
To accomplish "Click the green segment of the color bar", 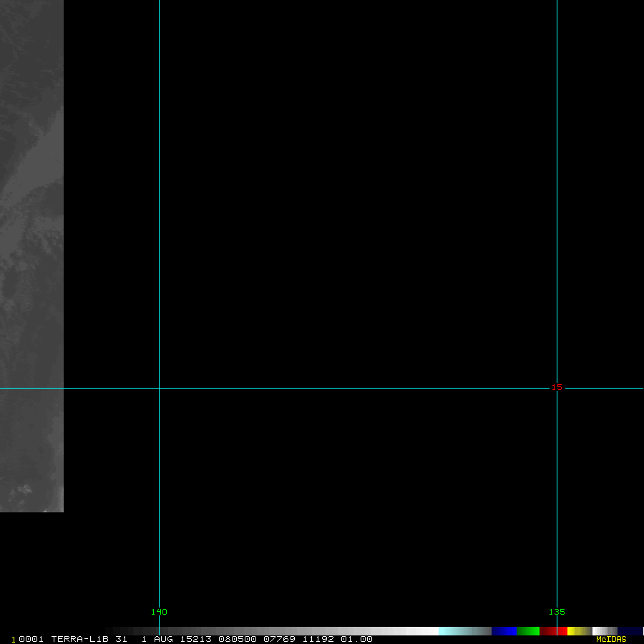I will coord(528,631).
